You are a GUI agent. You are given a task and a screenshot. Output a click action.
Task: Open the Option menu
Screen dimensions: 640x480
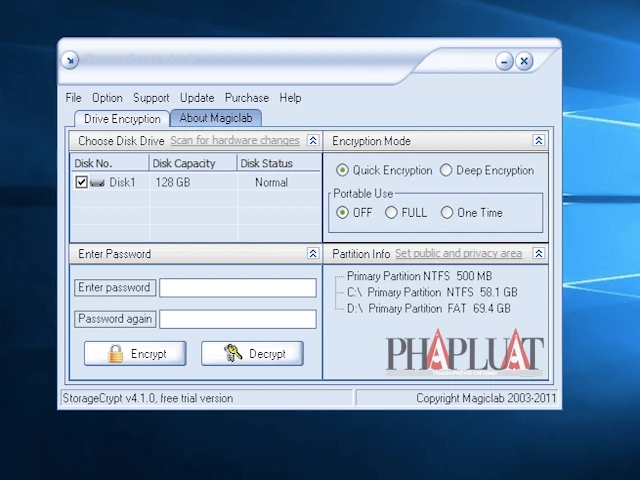[x=107, y=98]
